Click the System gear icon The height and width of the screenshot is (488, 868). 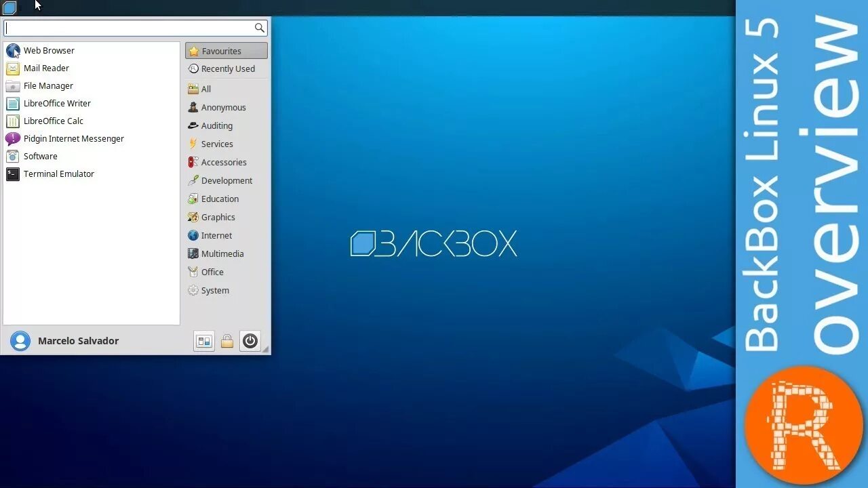[x=193, y=291]
